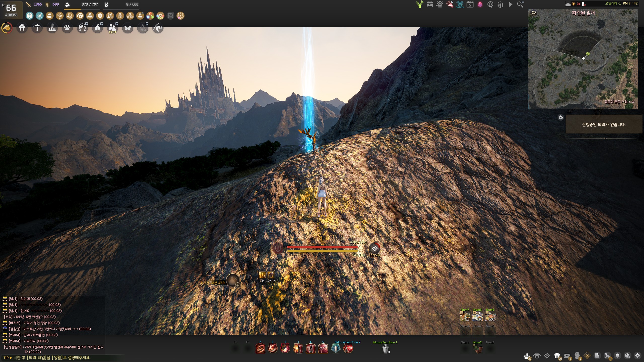This screenshot has height=362, width=644.
Task: Click the red HP bar
Action: (x=323, y=247)
